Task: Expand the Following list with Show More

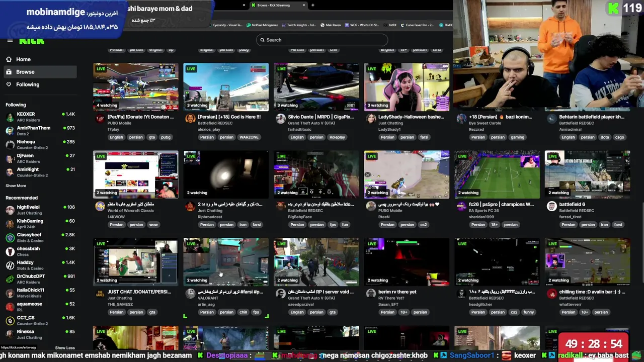Action: 16,186
